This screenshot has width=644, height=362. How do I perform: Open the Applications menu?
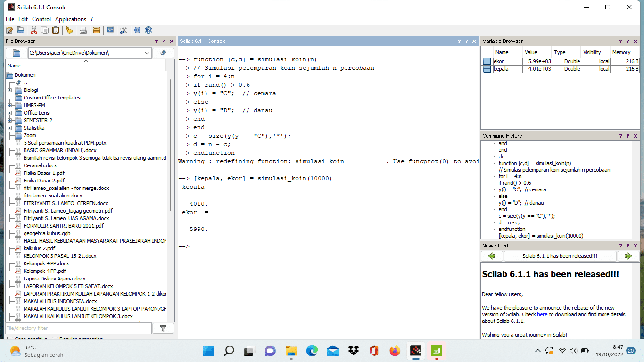pyautogui.click(x=71, y=19)
